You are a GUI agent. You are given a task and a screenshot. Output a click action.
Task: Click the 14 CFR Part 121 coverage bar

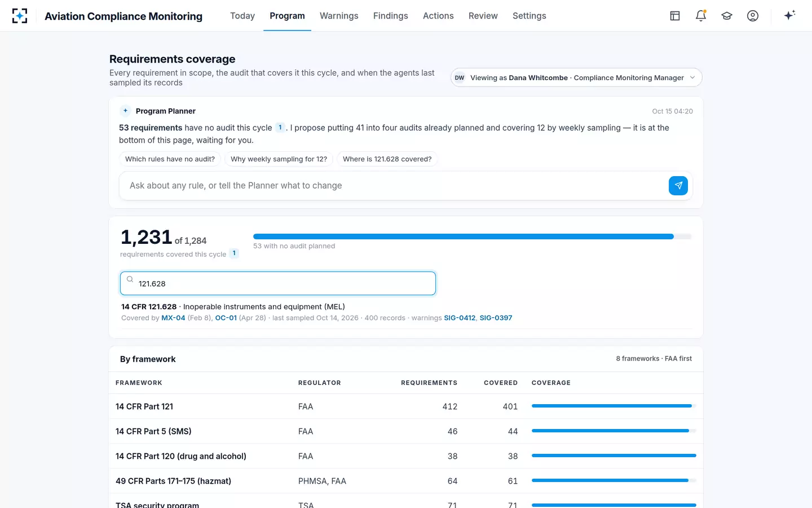[614, 406]
